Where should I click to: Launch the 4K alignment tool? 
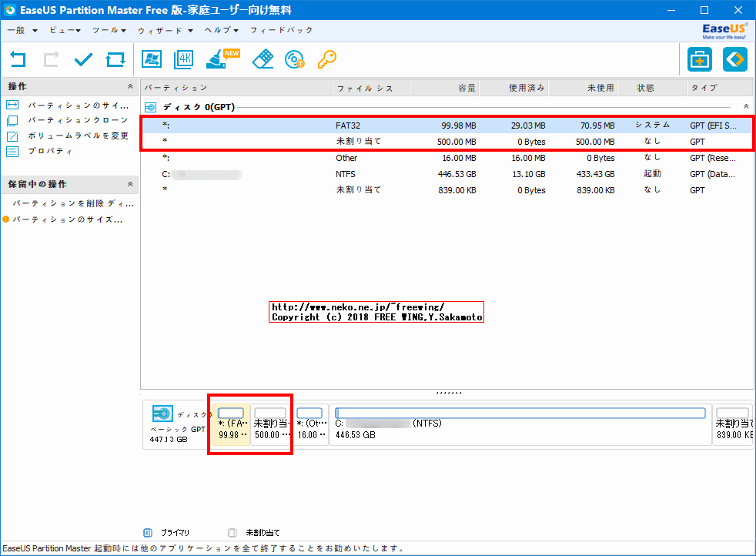coord(183,59)
